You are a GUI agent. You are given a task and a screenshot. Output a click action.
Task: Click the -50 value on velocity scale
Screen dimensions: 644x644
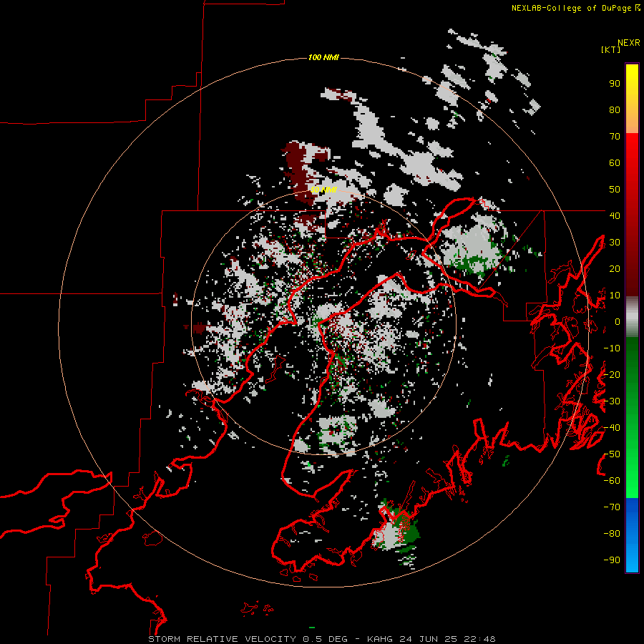pyautogui.click(x=612, y=454)
